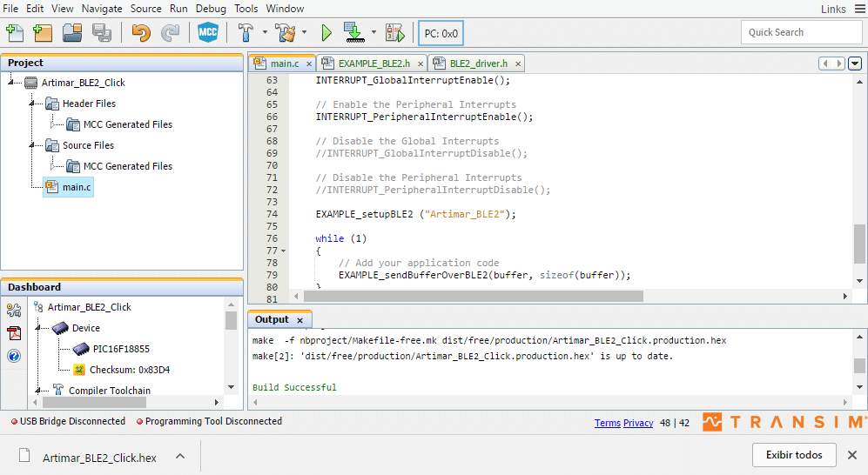Click the Make and Program Device icon

click(354, 33)
